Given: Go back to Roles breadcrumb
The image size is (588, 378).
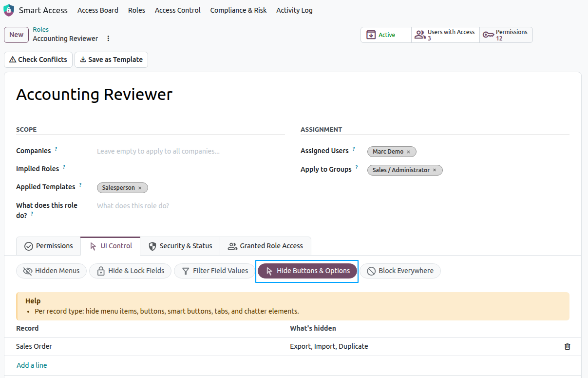Looking at the screenshot, I should tap(41, 30).
